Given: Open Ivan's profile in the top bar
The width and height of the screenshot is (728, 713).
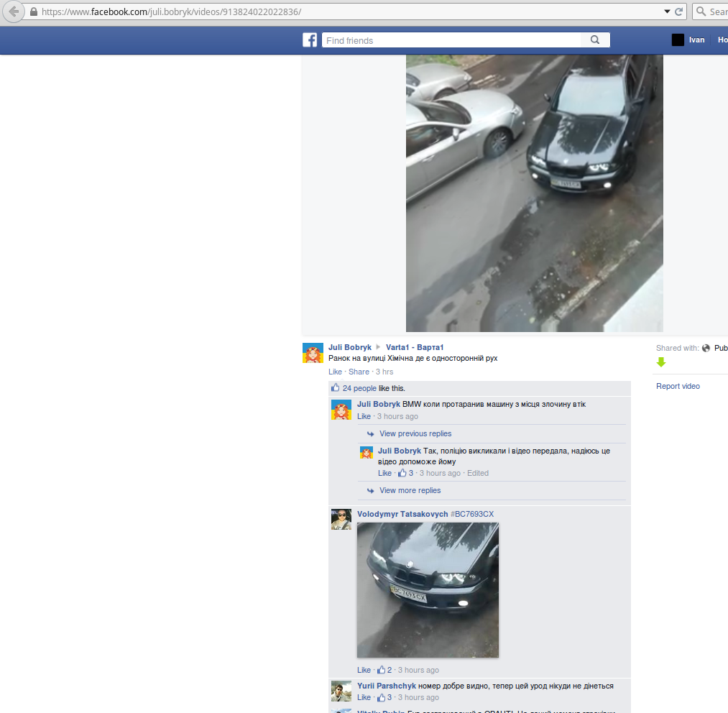Looking at the screenshot, I should pos(696,40).
